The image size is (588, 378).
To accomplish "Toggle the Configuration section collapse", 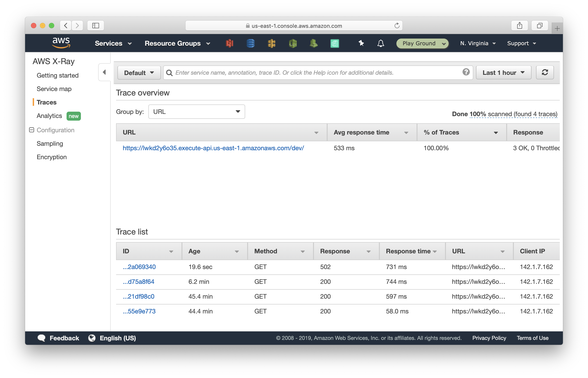I will [x=32, y=130].
